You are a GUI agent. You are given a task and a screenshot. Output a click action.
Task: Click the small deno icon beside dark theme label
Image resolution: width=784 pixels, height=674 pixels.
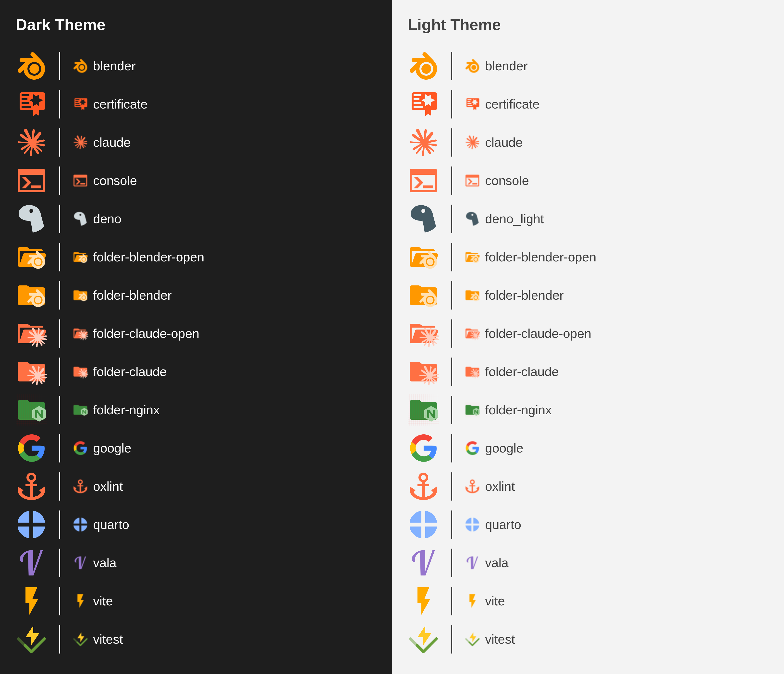(80, 219)
